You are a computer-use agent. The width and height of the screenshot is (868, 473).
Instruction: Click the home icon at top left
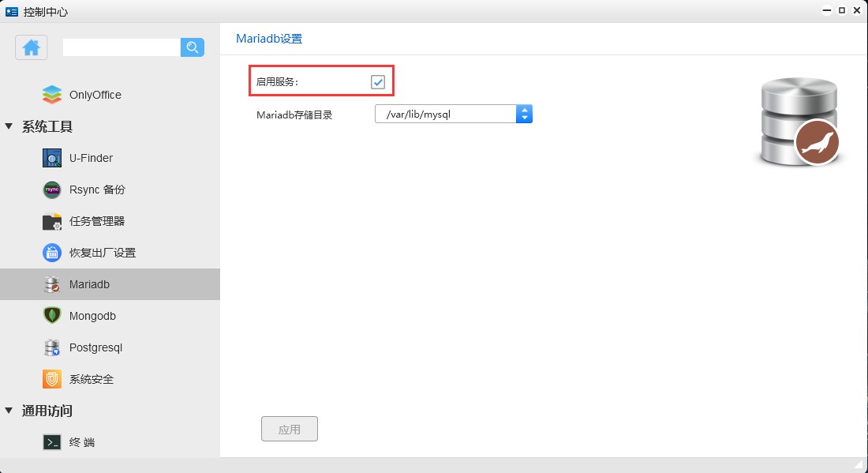[31, 47]
